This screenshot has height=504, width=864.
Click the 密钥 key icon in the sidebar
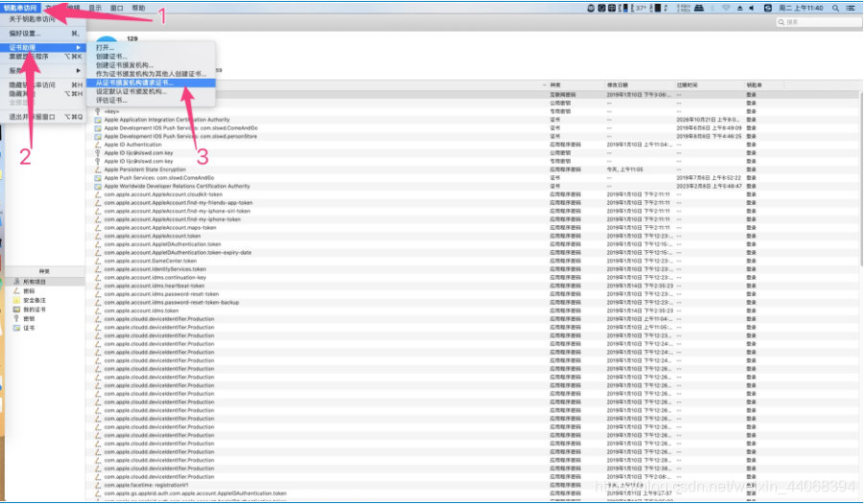point(16,318)
